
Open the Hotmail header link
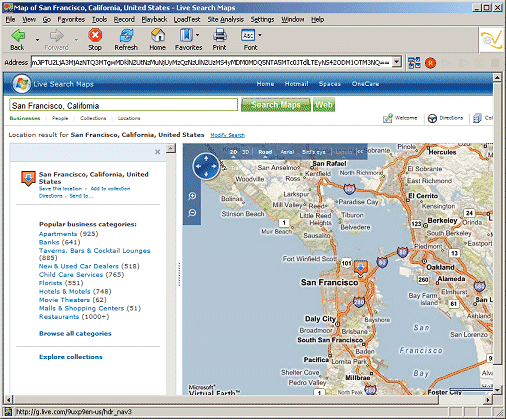tap(297, 84)
